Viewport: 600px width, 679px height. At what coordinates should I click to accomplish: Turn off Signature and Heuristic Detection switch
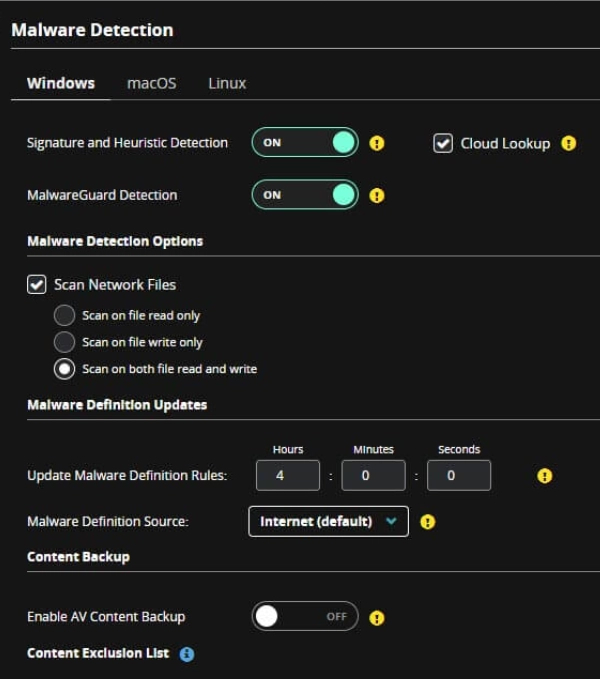pos(305,142)
